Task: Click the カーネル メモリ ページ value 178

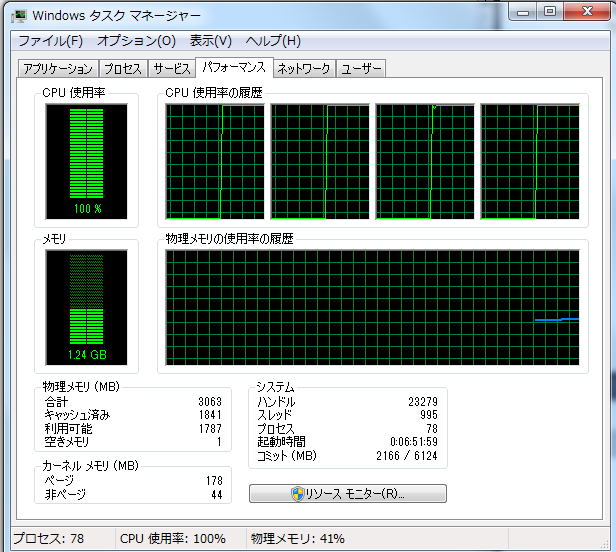Action: (x=214, y=480)
